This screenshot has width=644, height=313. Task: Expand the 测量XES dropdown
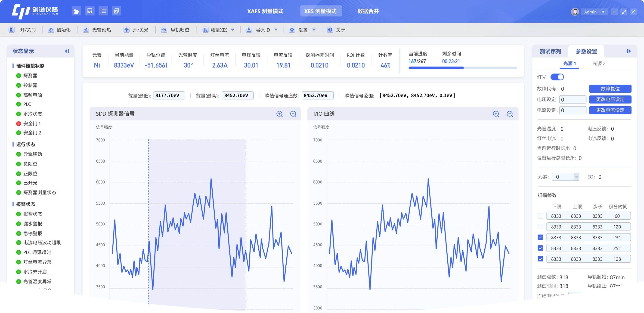click(232, 30)
